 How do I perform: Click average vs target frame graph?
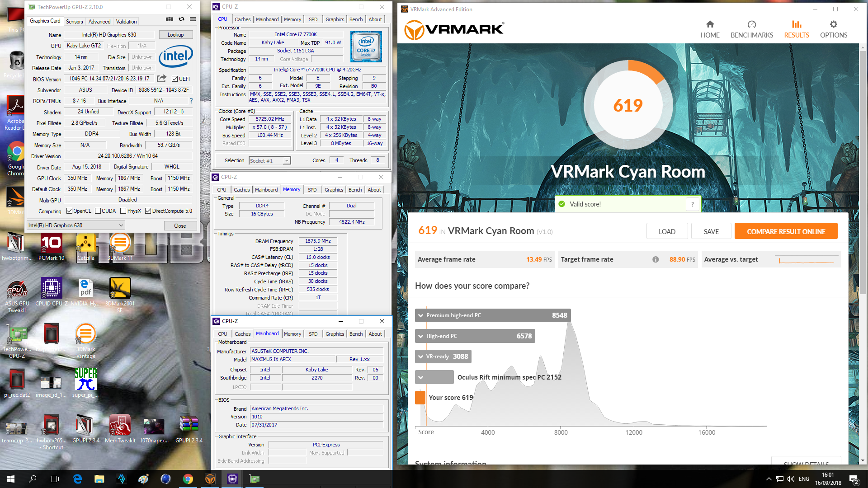(807, 260)
